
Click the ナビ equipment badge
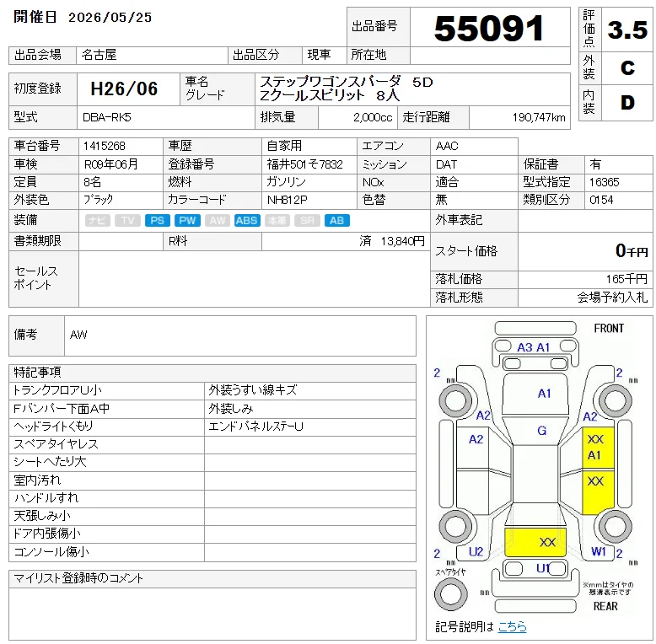tap(98, 220)
